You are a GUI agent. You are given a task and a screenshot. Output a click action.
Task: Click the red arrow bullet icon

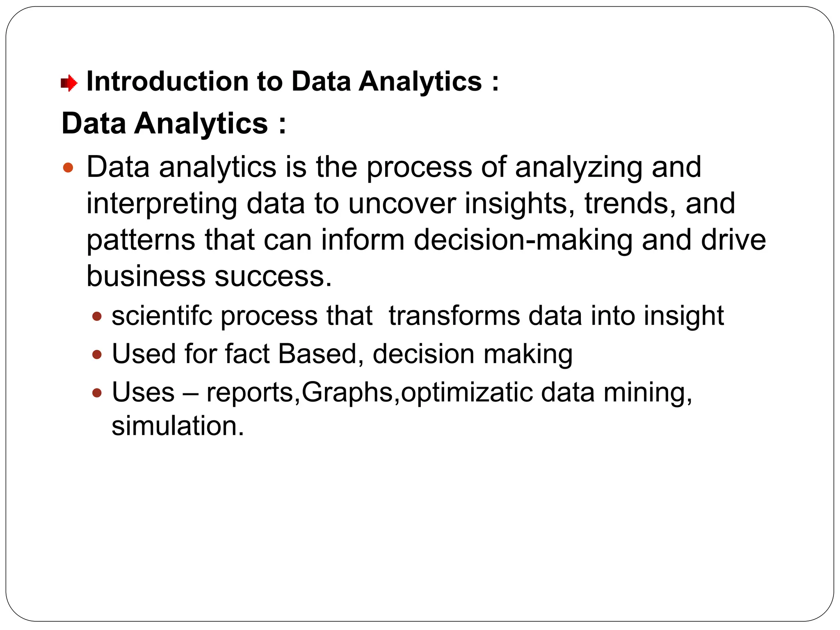(x=69, y=83)
